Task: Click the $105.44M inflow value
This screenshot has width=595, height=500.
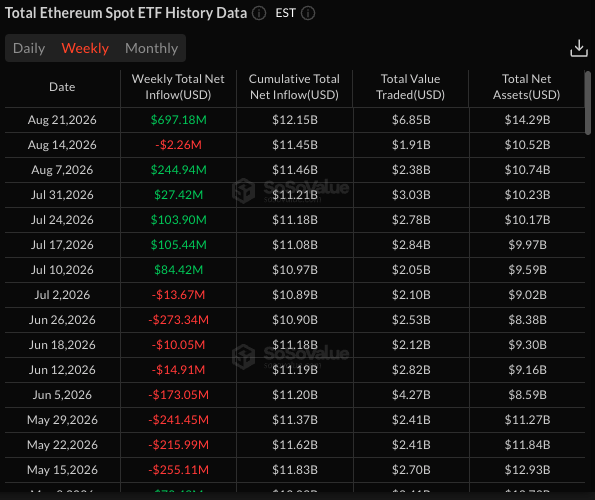Action: (178, 245)
